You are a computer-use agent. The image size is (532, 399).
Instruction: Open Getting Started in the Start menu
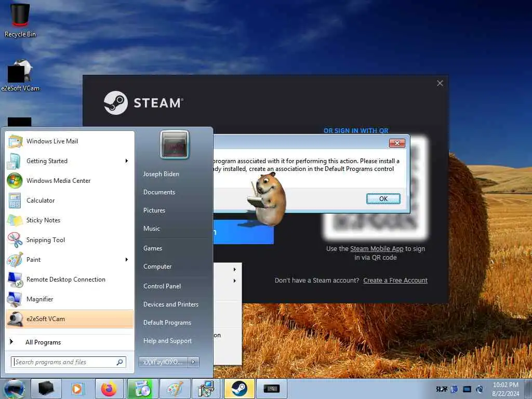tap(70, 161)
